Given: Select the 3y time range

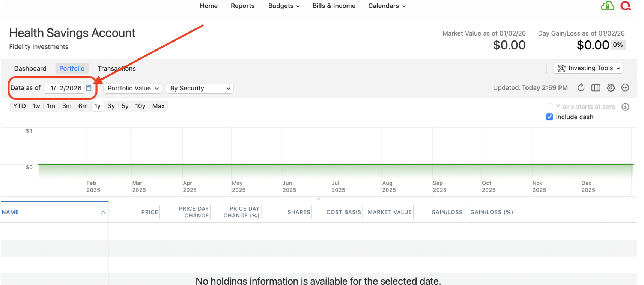Looking at the screenshot, I should click(x=111, y=106).
